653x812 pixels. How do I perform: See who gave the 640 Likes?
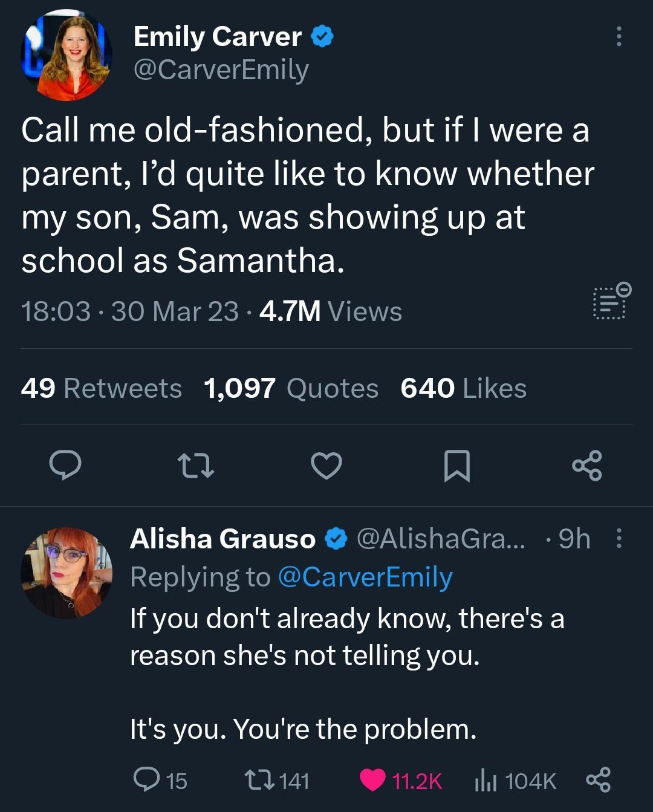[x=463, y=388]
